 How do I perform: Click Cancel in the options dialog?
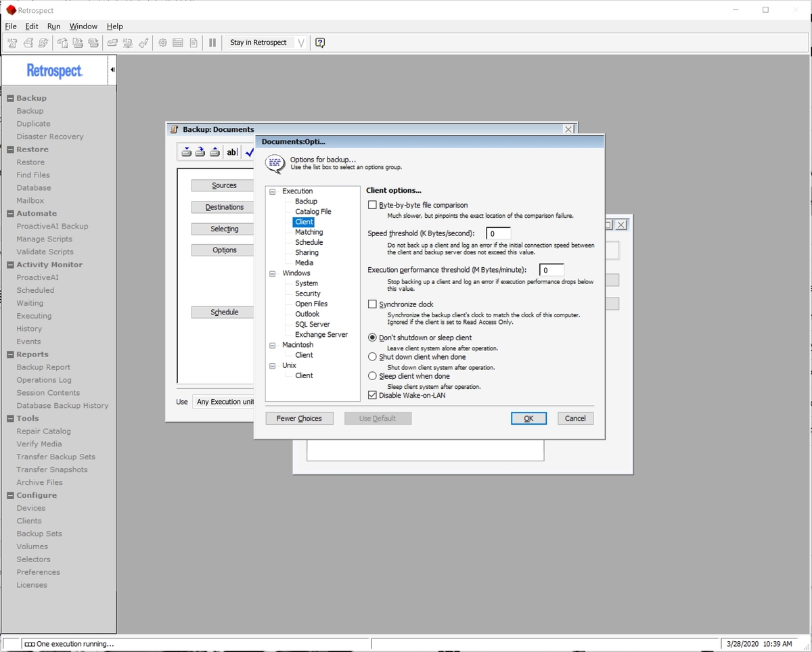point(575,419)
